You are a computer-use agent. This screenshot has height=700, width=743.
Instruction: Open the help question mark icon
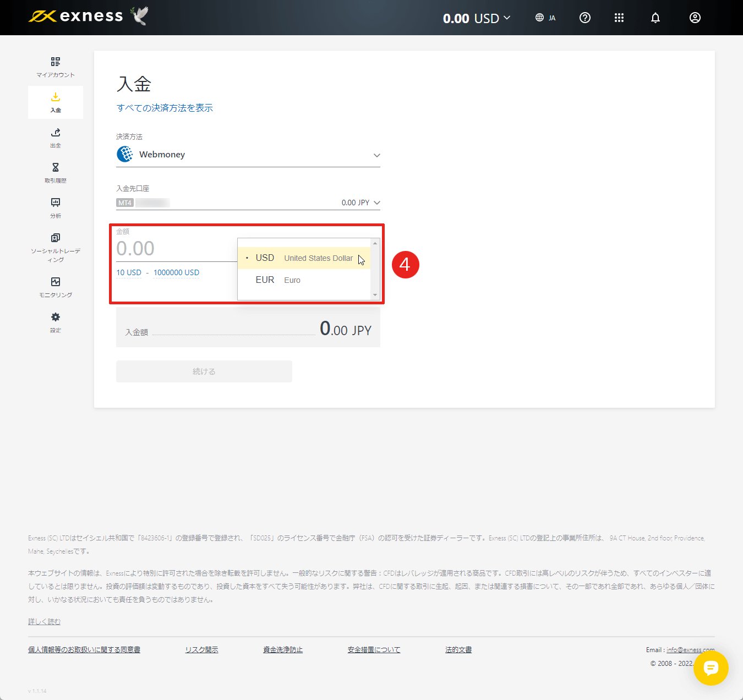(584, 18)
